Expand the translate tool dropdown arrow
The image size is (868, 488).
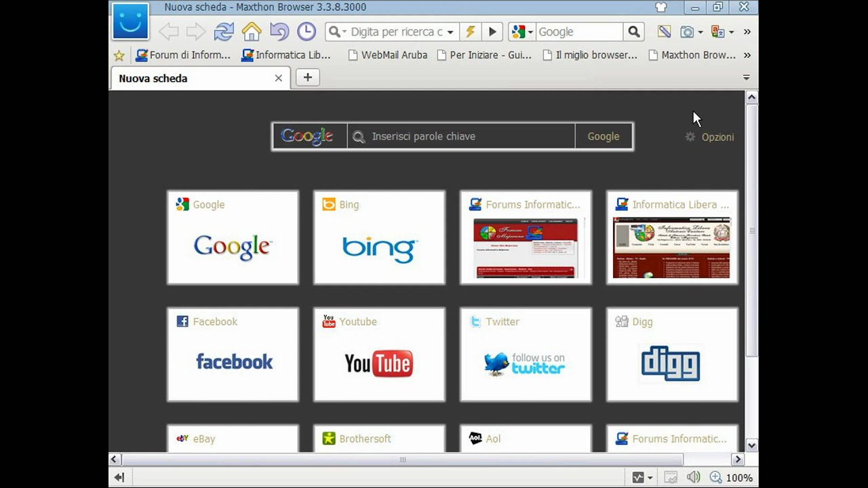731,33
